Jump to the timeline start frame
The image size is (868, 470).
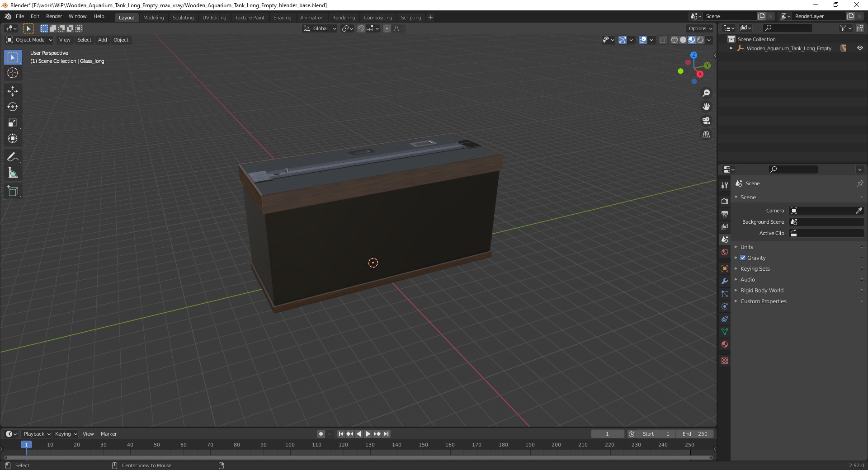pyautogui.click(x=341, y=434)
